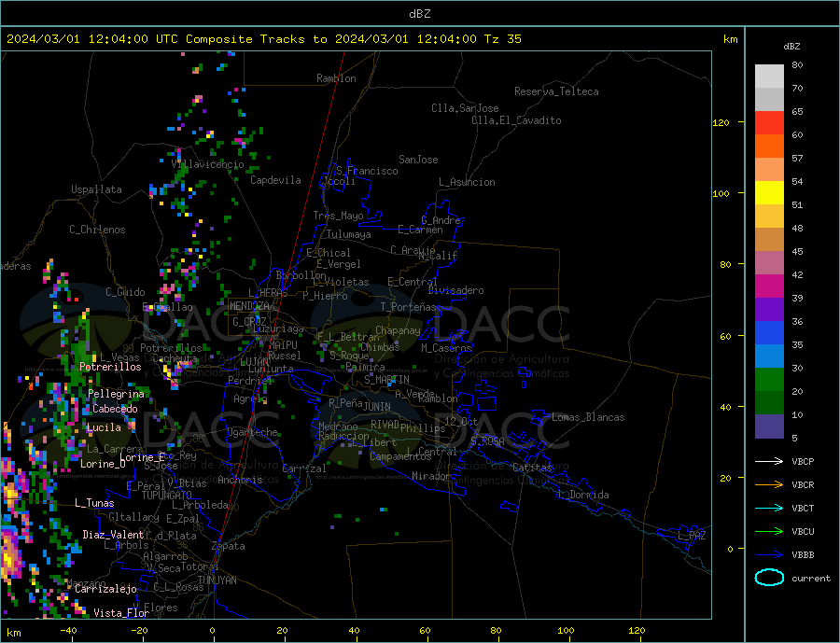Viewport: 840px width, 643px height.
Task: Click the L_Asuncion label
Action: point(467,182)
